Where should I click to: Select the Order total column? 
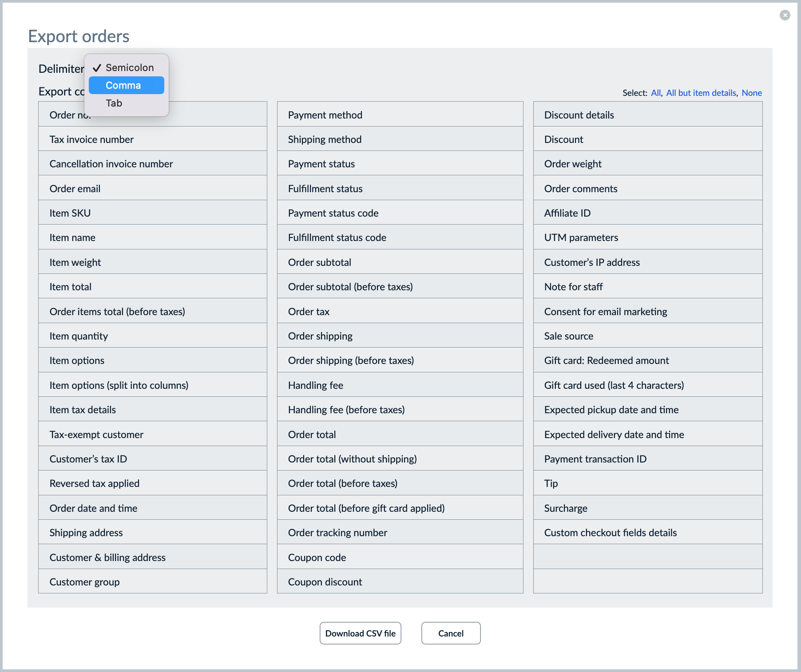400,434
